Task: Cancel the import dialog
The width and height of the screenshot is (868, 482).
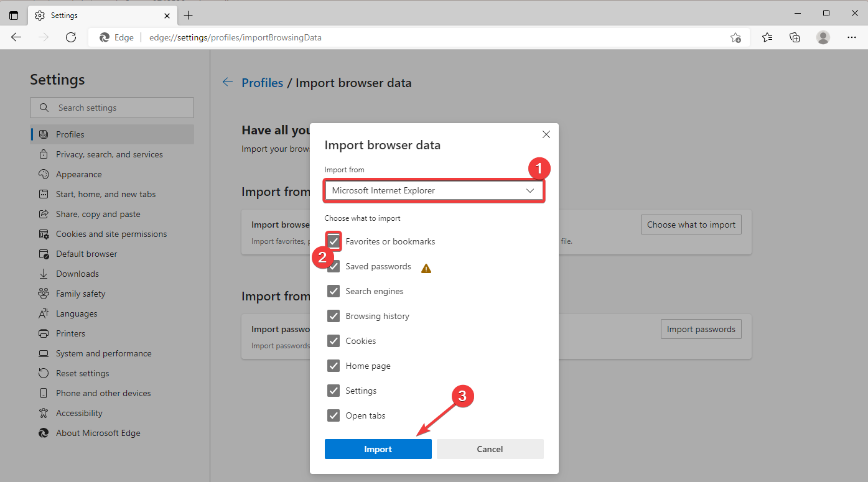Action: 490,449
